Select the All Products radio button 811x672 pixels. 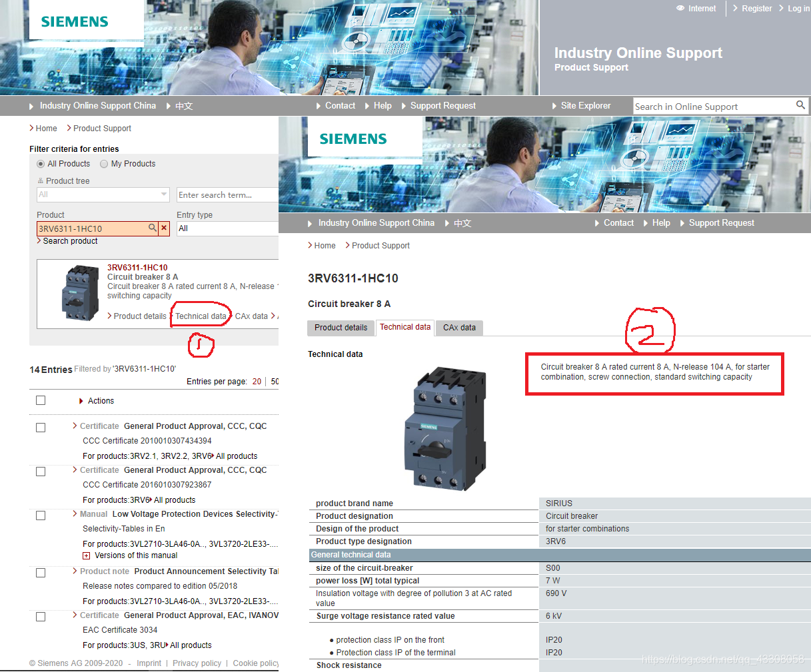pyautogui.click(x=41, y=164)
